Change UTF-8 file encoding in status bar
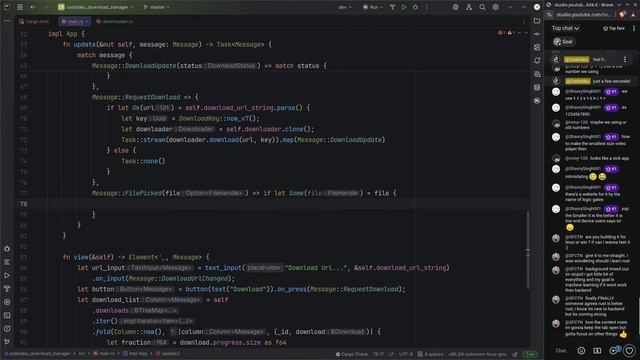The image size is (640, 360). click(x=405, y=354)
